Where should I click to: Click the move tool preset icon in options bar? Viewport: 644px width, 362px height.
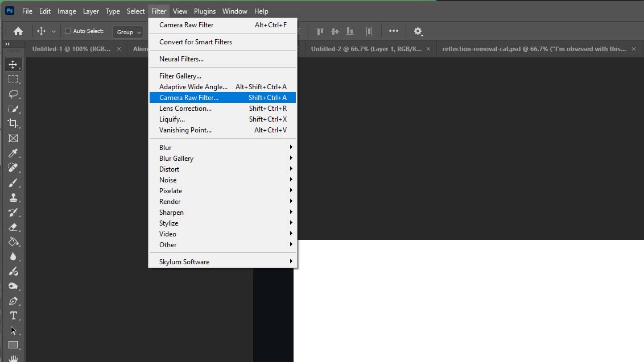[41, 31]
